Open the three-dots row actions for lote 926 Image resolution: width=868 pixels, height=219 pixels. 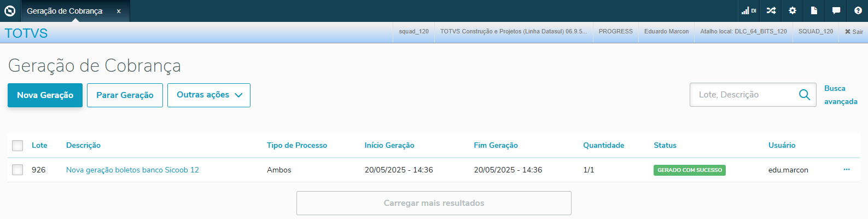point(847,170)
